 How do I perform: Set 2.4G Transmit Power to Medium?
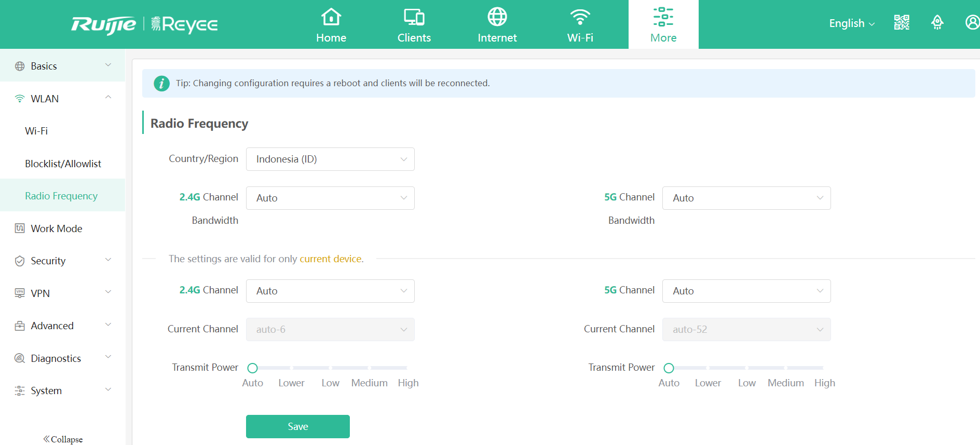coord(369,368)
